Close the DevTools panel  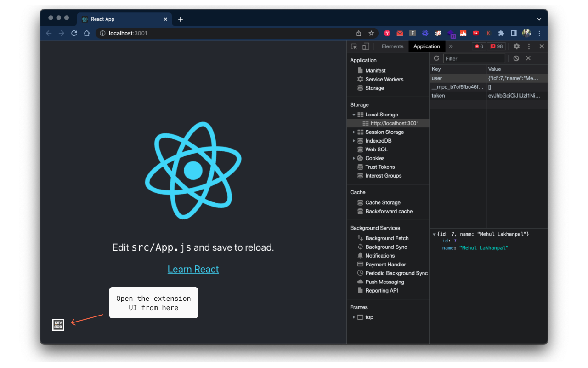tap(542, 46)
